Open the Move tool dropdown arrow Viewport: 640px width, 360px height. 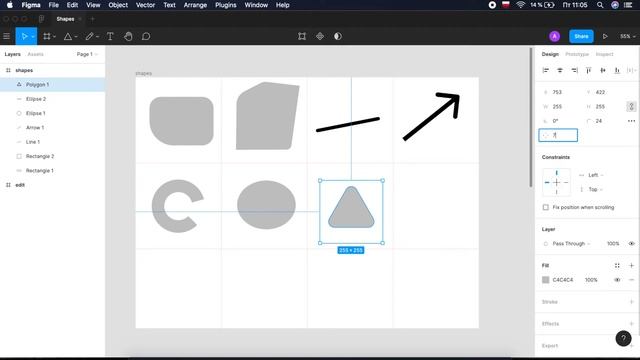pyautogui.click(x=33, y=37)
